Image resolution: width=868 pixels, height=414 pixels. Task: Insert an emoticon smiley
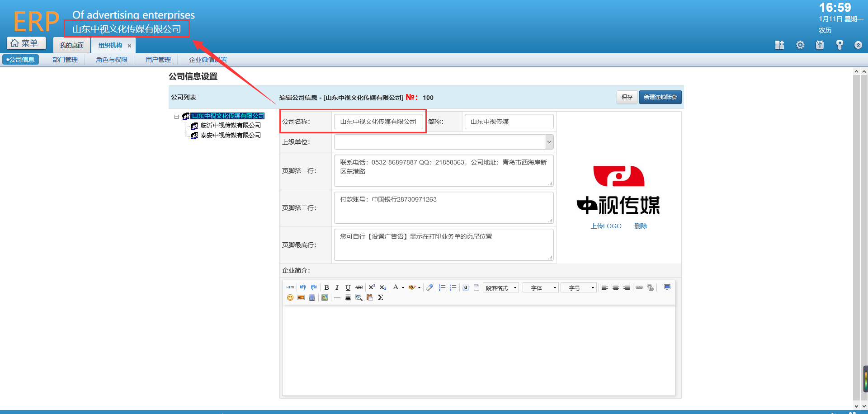(x=290, y=297)
